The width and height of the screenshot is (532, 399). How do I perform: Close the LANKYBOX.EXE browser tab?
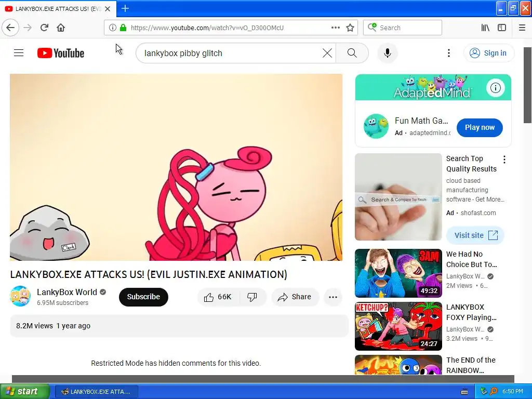[x=108, y=9]
